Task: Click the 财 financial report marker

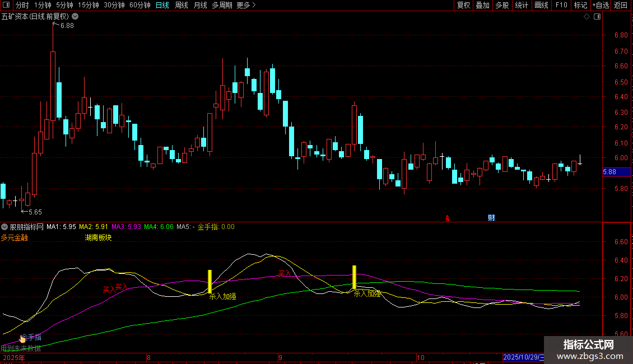Action: pos(491,218)
